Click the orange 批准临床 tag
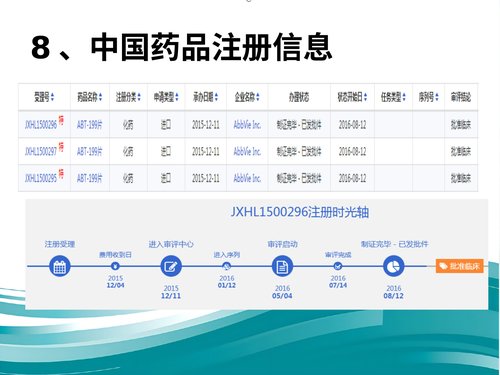Viewport: 500px width, 375px height. tap(460, 266)
